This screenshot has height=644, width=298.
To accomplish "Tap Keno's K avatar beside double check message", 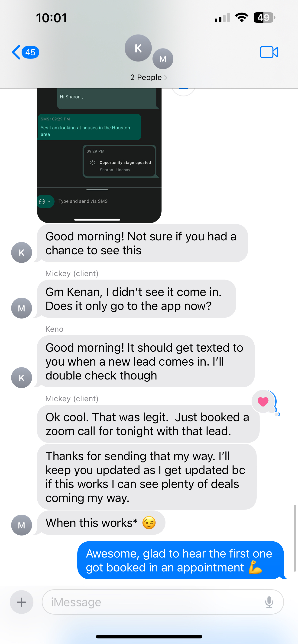I will click(22, 377).
